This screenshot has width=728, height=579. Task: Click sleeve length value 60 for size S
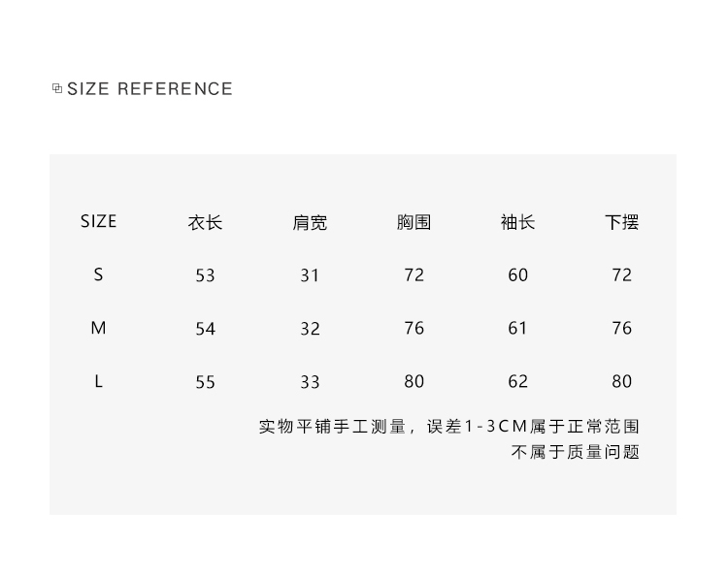[x=517, y=274]
